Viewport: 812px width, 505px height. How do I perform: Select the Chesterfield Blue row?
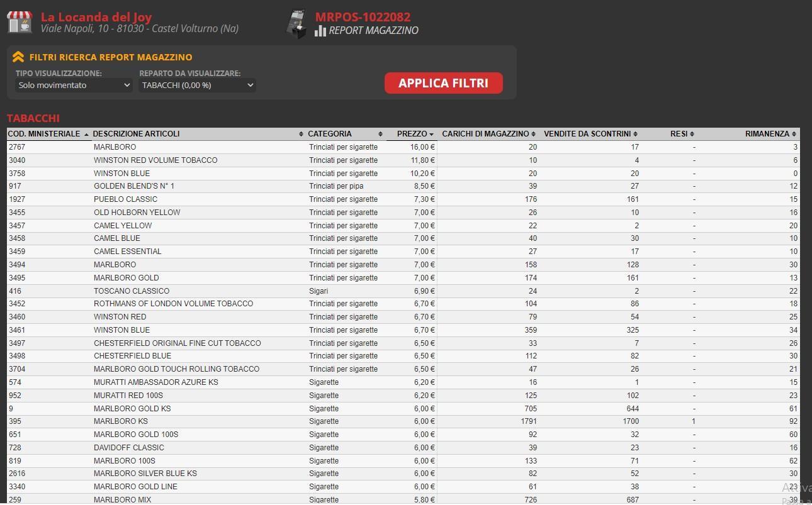click(403, 356)
